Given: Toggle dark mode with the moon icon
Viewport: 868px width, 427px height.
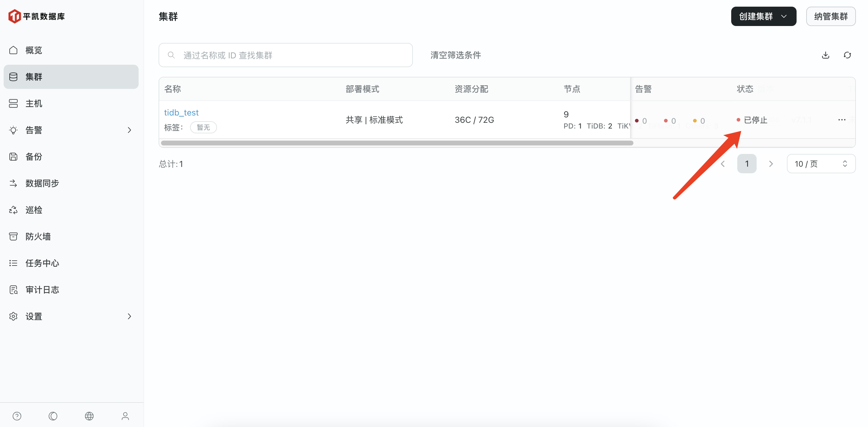Looking at the screenshot, I should pyautogui.click(x=53, y=416).
